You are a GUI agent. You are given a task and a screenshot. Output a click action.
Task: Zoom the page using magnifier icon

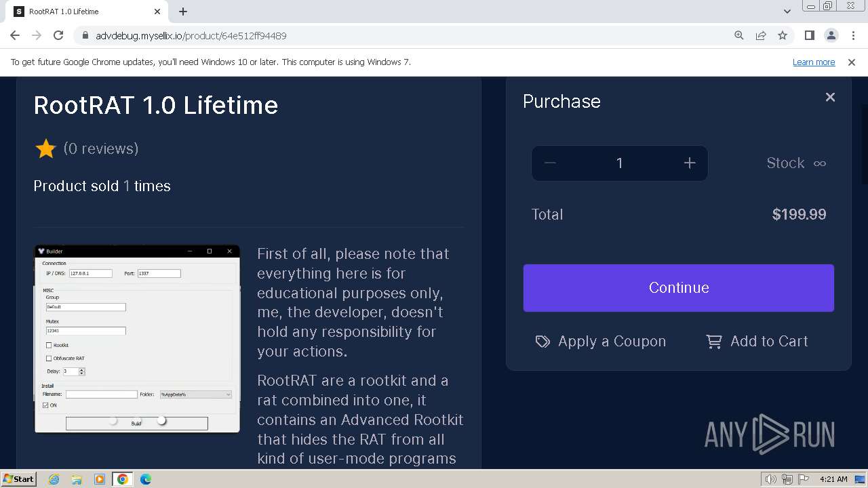click(x=739, y=35)
